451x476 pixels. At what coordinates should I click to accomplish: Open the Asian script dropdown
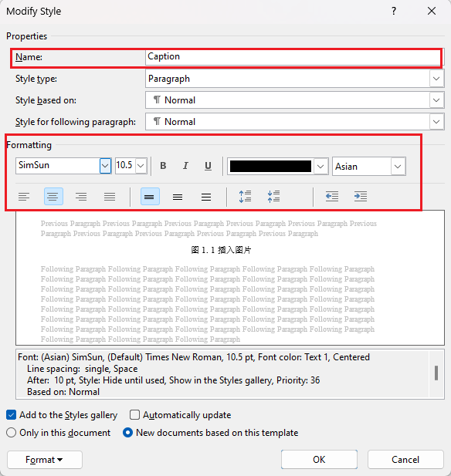pyautogui.click(x=398, y=167)
